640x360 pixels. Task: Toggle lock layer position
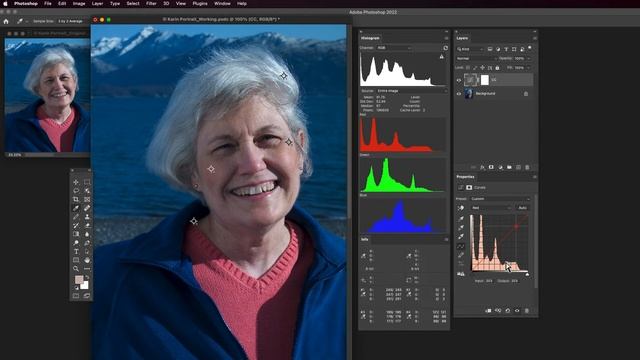coord(482,68)
